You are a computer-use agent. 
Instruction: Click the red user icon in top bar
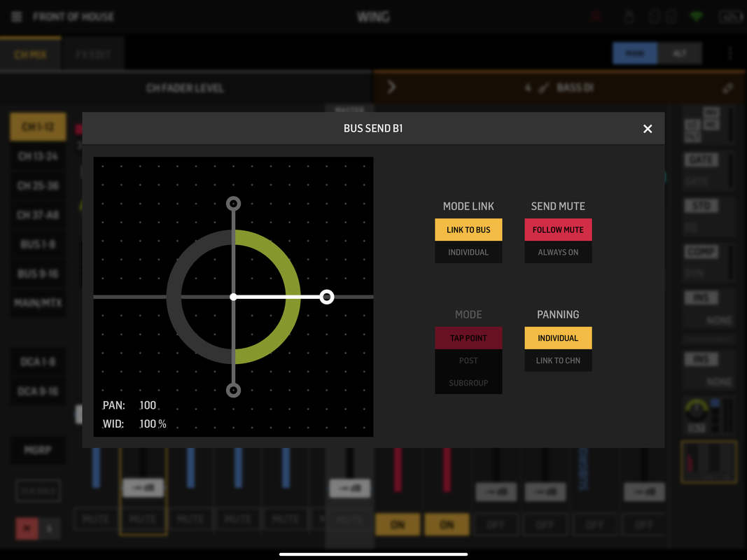coord(596,17)
